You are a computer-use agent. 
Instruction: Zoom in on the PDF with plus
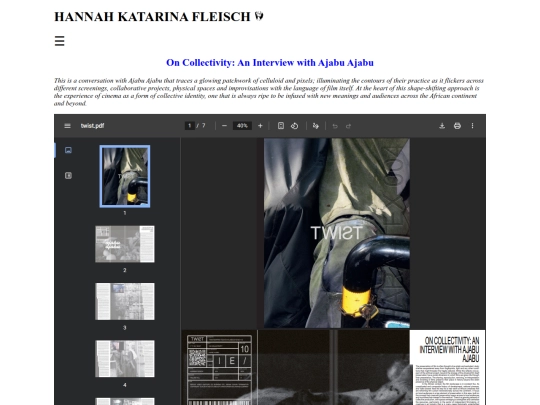point(260,126)
